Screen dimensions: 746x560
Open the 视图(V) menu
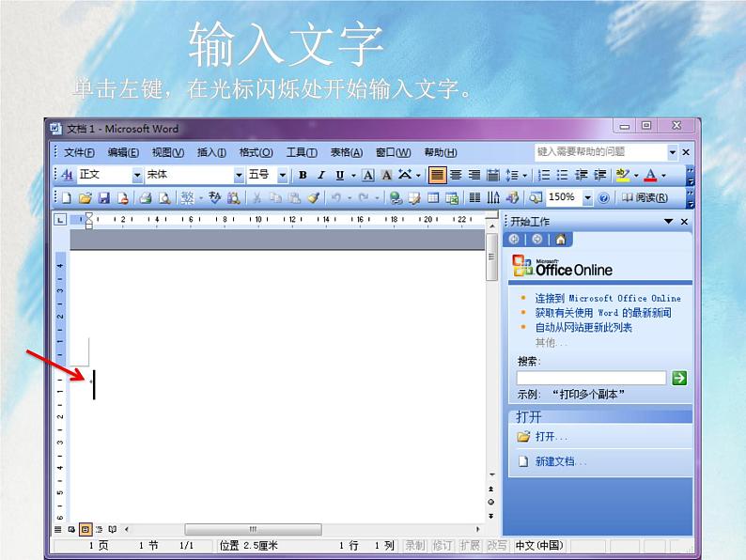pyautogui.click(x=168, y=153)
